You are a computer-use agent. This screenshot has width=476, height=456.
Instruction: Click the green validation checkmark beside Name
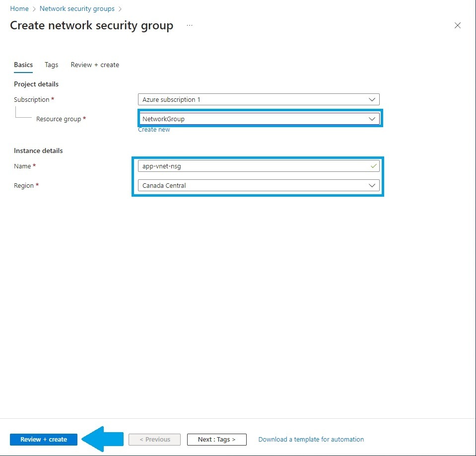[x=373, y=166]
